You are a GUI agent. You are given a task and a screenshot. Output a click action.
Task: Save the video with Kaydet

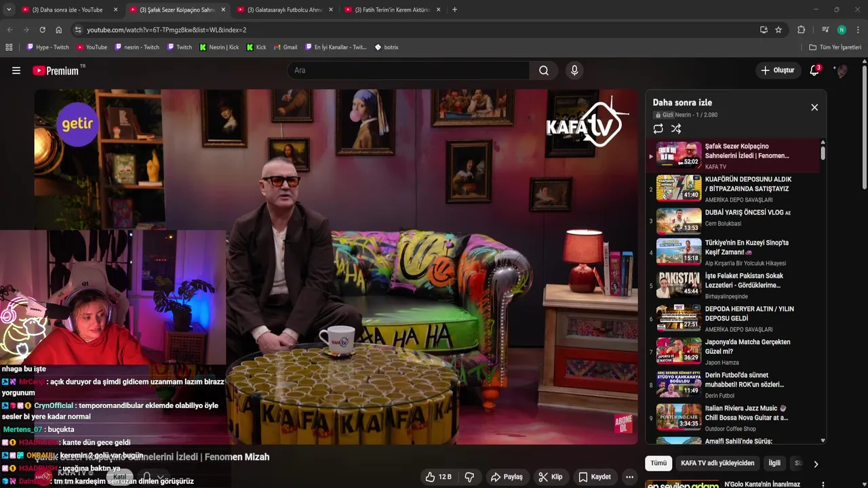point(595,477)
